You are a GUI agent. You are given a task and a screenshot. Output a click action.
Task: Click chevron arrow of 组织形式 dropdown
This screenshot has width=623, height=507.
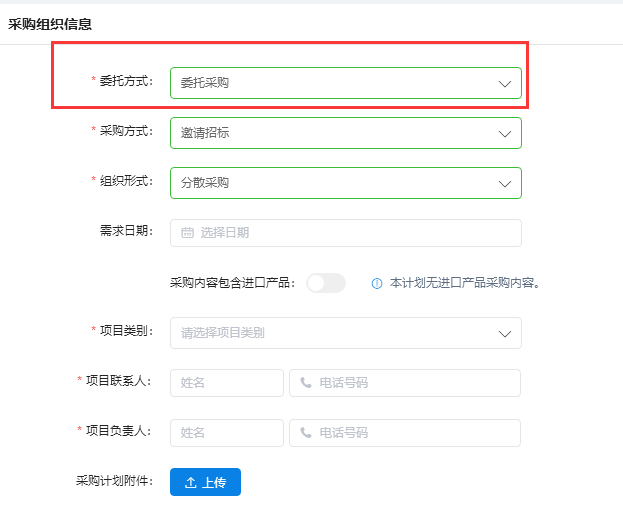505,183
